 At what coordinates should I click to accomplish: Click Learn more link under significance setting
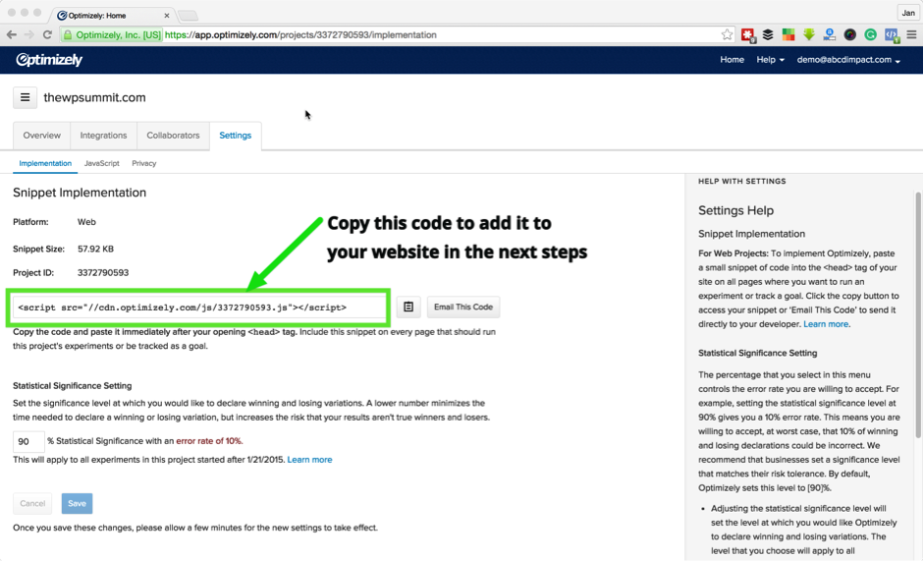point(309,460)
